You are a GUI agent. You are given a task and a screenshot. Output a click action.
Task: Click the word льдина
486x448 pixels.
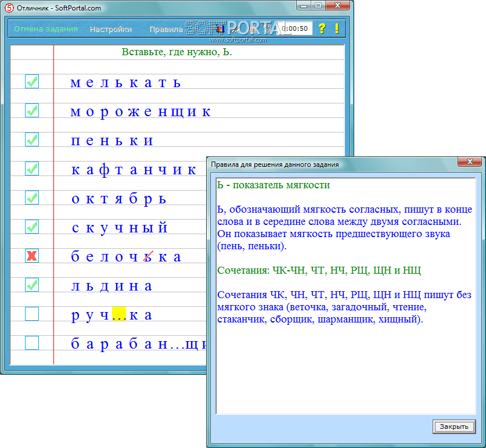tap(111, 286)
